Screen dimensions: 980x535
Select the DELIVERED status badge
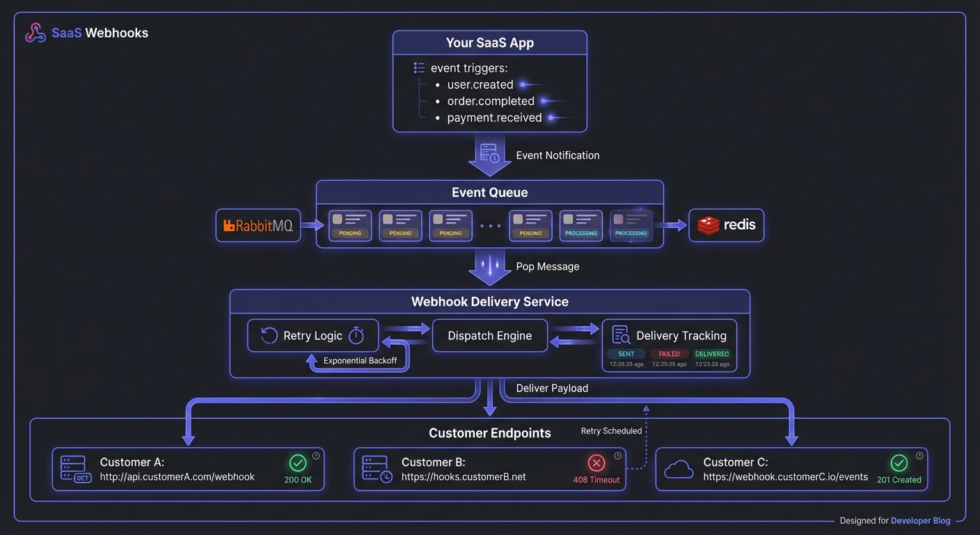(711, 354)
